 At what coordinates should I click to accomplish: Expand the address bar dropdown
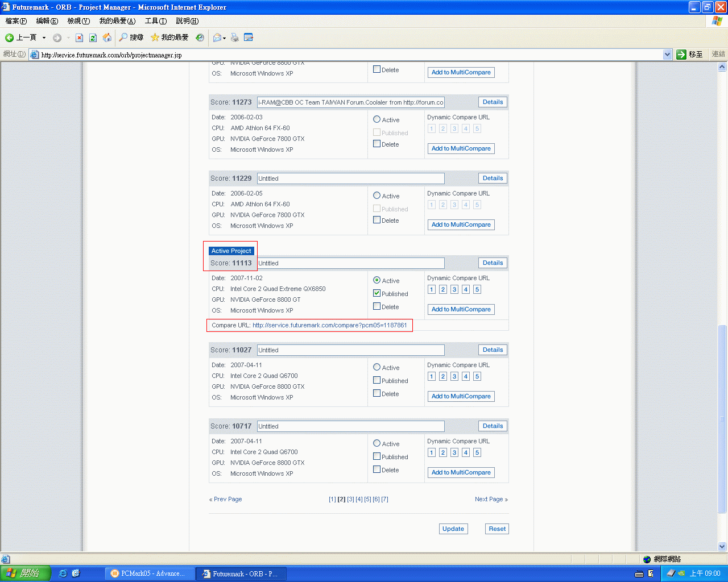pos(668,55)
